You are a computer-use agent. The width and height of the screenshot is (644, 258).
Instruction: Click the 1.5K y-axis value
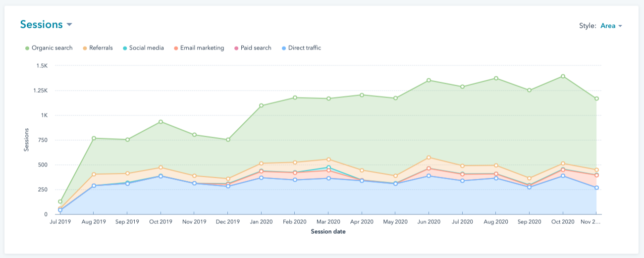[x=41, y=66]
